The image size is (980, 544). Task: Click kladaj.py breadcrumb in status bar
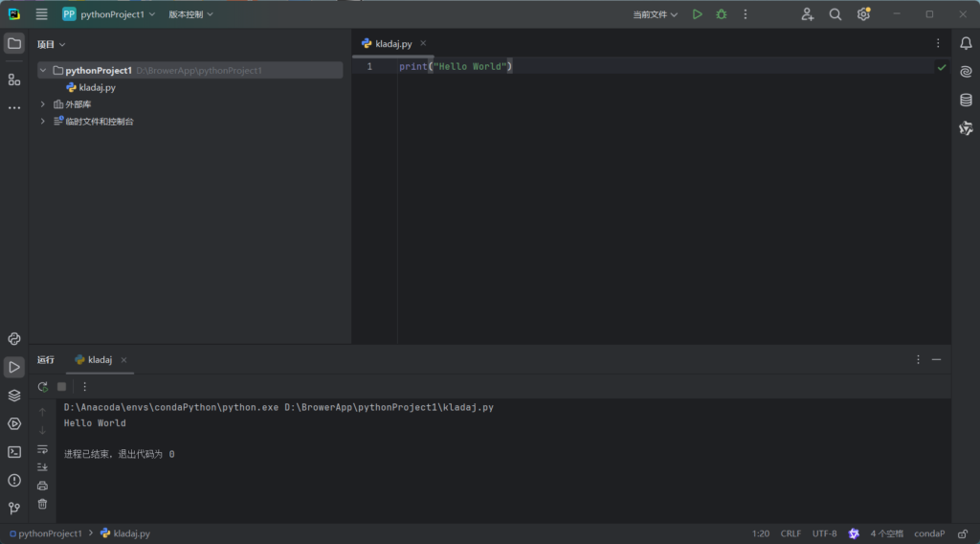(x=125, y=533)
